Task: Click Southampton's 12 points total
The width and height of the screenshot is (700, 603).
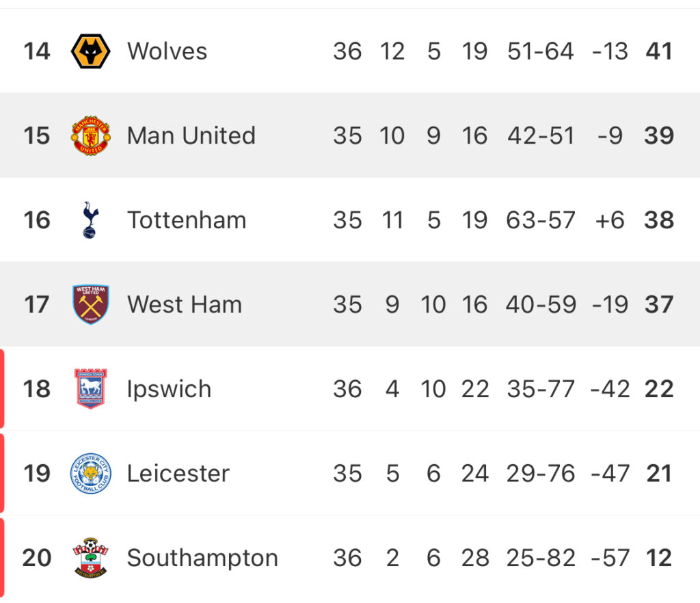Action: pyautogui.click(x=659, y=558)
